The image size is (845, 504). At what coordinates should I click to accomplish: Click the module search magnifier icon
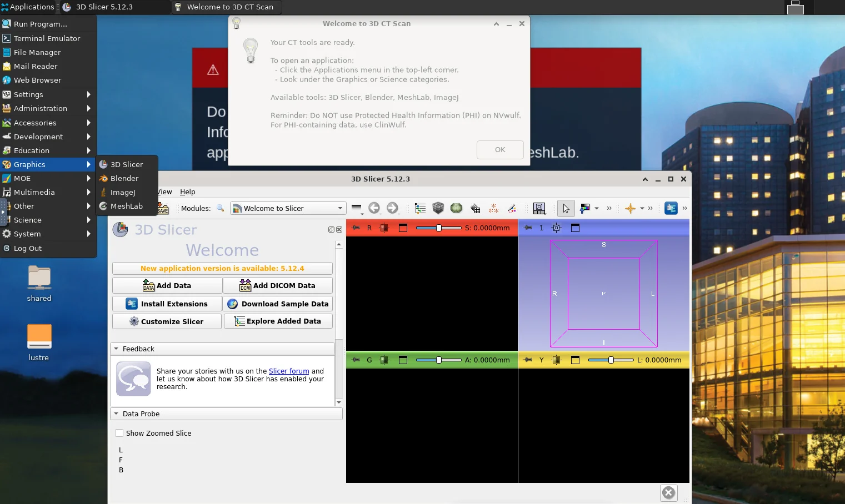[x=221, y=208]
